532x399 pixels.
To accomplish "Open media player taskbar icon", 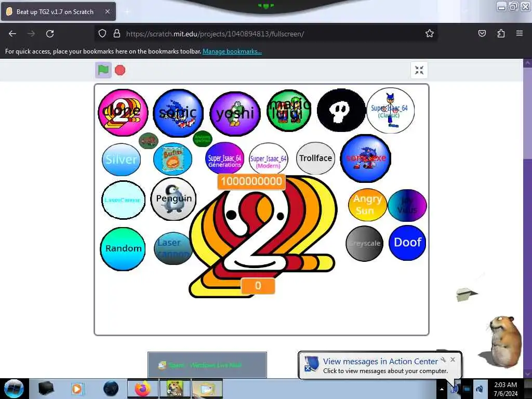I will pos(77,389).
